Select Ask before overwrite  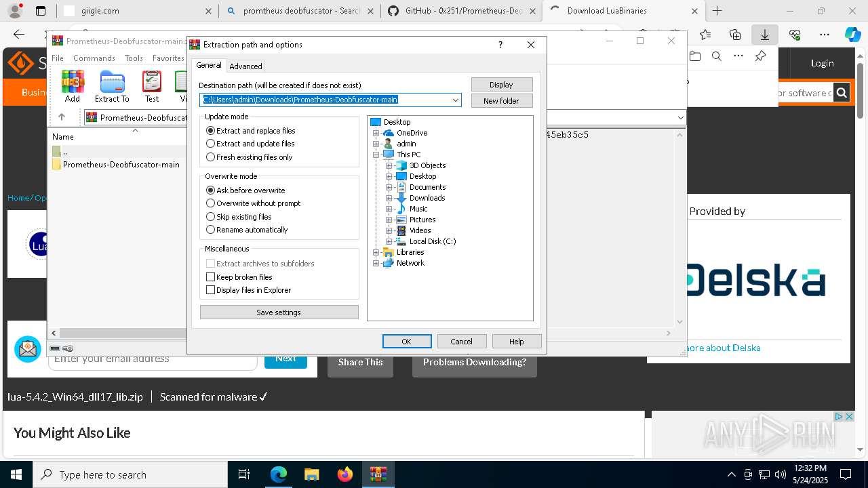click(x=245, y=190)
